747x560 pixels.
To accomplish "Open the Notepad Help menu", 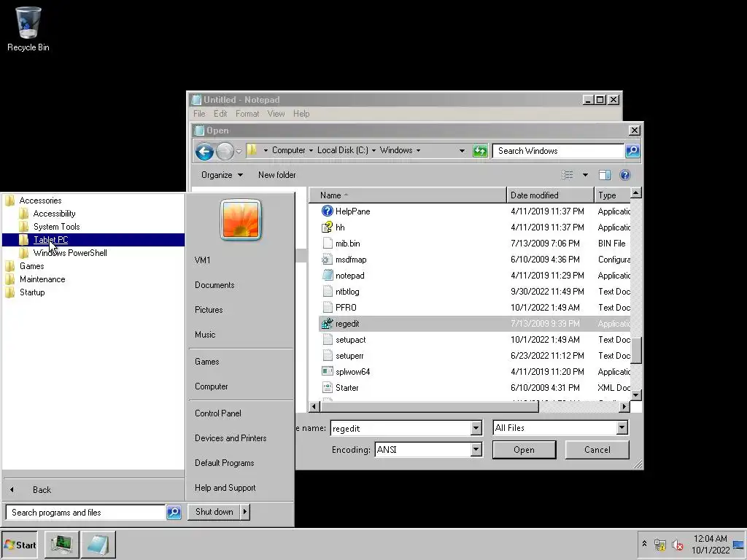I will [301, 114].
